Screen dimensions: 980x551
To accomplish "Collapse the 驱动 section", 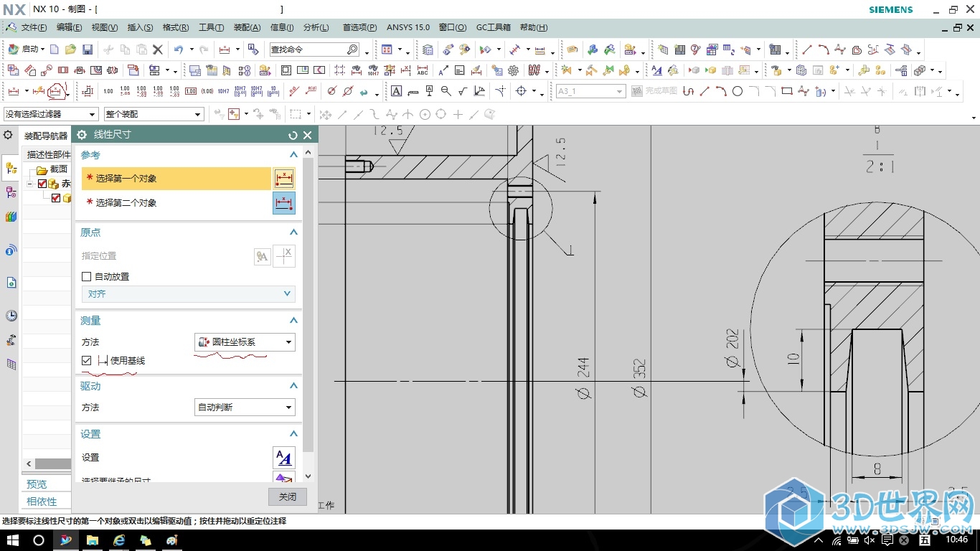I will [x=293, y=386].
